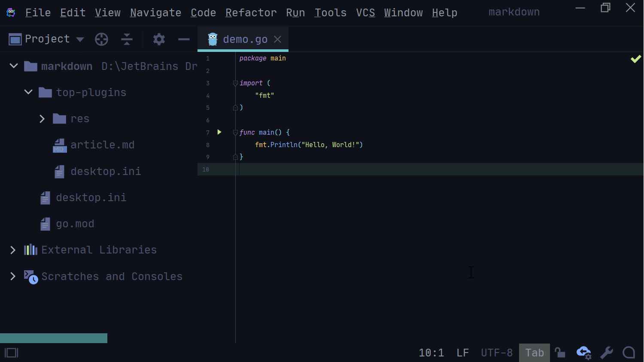Open the Refactor menu
644x362 pixels.
pyautogui.click(x=251, y=13)
